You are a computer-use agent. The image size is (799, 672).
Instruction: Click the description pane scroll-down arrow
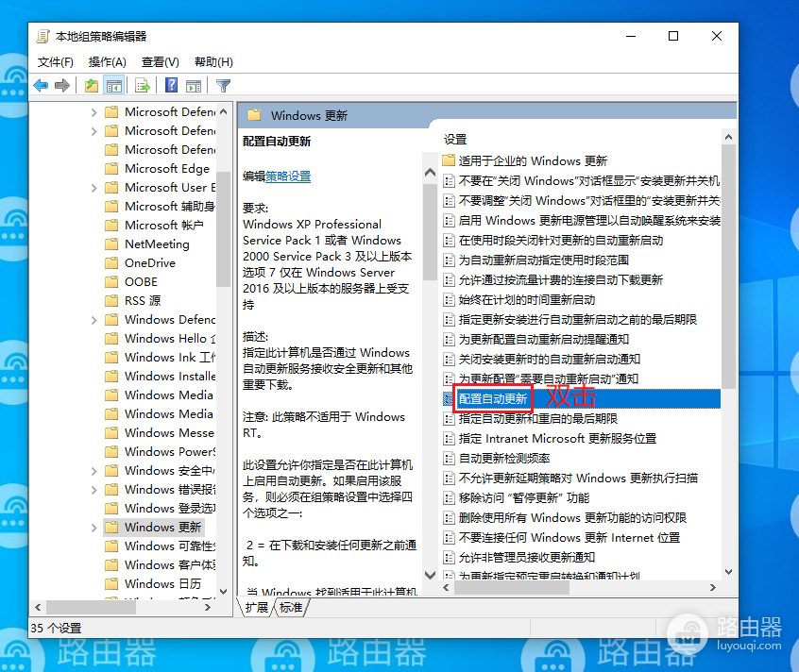[430, 575]
